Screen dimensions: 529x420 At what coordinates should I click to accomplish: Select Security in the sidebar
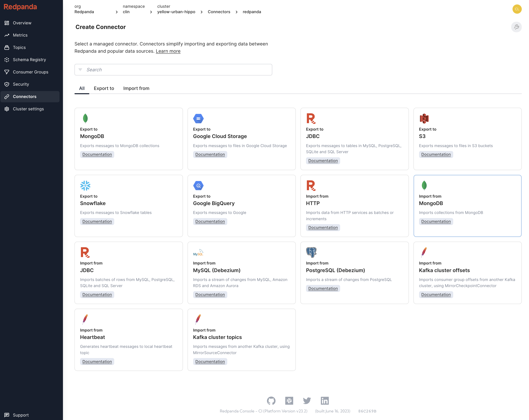pos(21,84)
